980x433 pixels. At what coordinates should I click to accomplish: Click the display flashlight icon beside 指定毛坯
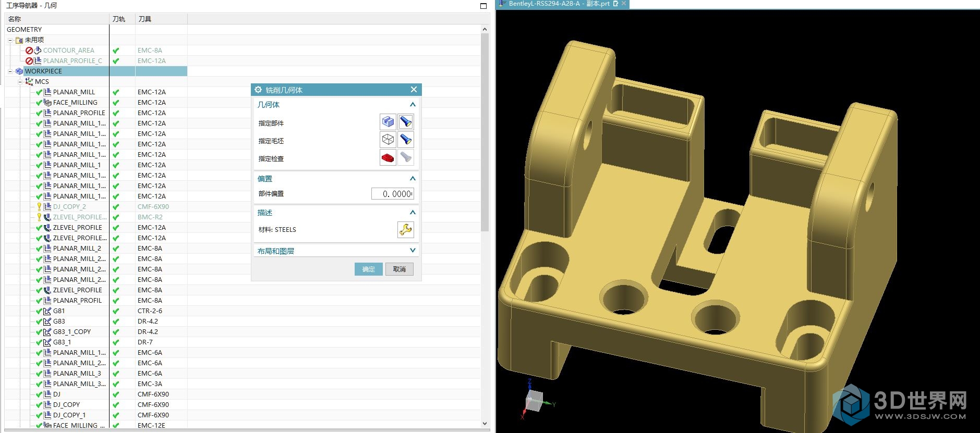pos(406,140)
